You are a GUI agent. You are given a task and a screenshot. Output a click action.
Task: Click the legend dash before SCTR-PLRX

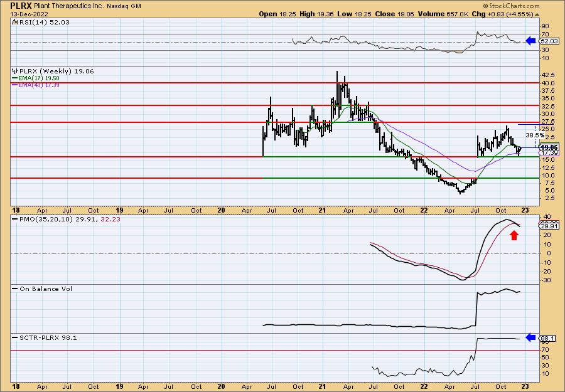click(x=15, y=338)
